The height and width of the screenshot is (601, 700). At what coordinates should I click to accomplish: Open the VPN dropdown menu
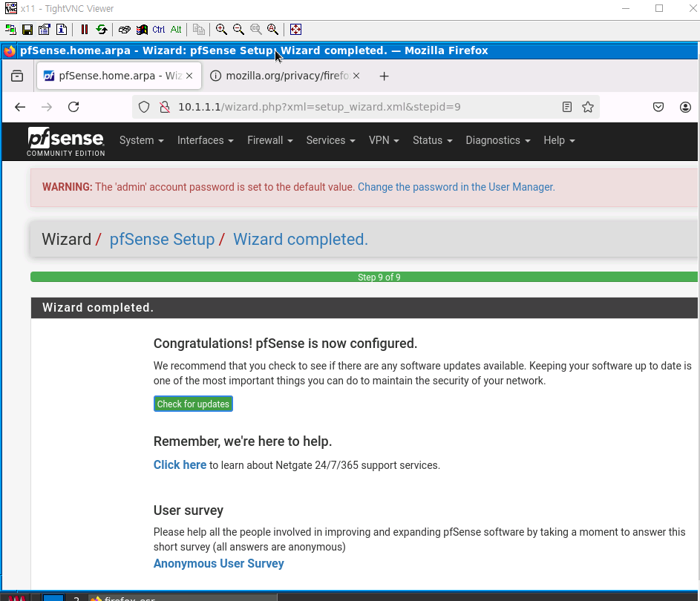click(x=384, y=140)
